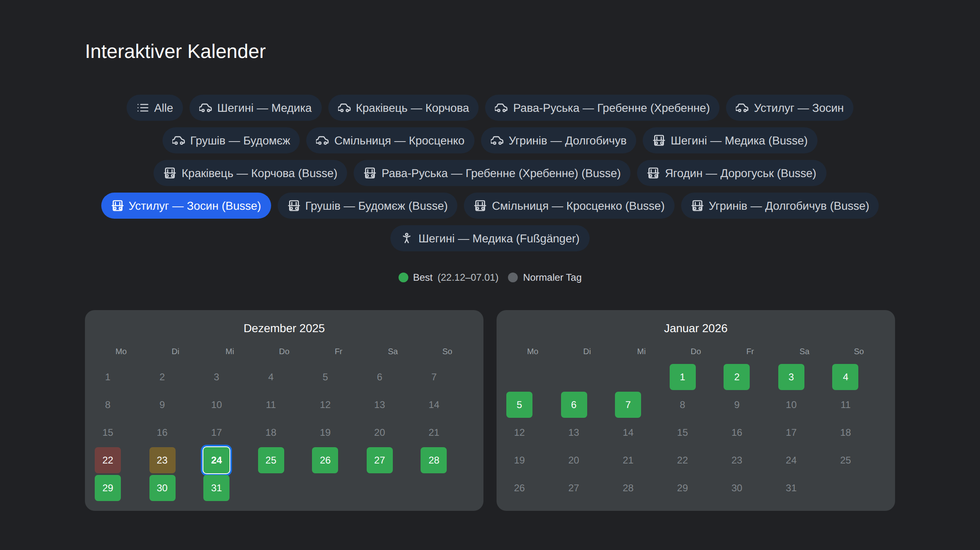Viewport: 980px width, 550px height.
Task: Enable Смільниця — Кросценко (Busse) filter
Action: point(569,206)
